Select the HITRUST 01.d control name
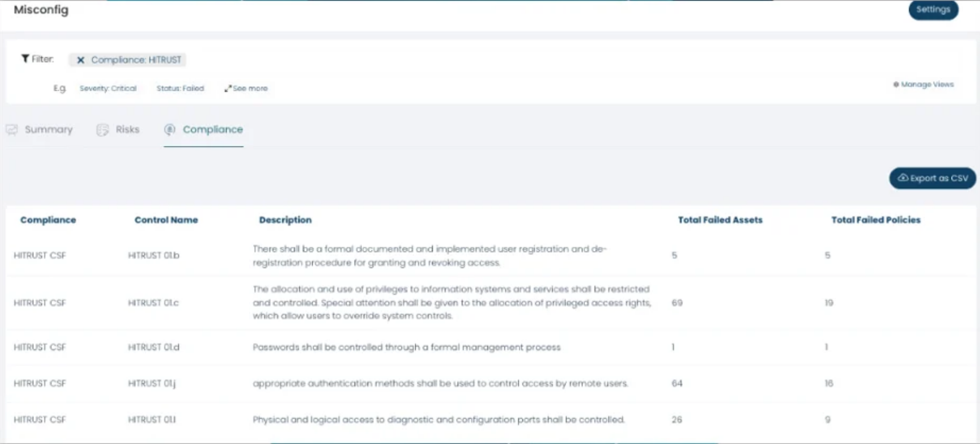 coord(153,347)
